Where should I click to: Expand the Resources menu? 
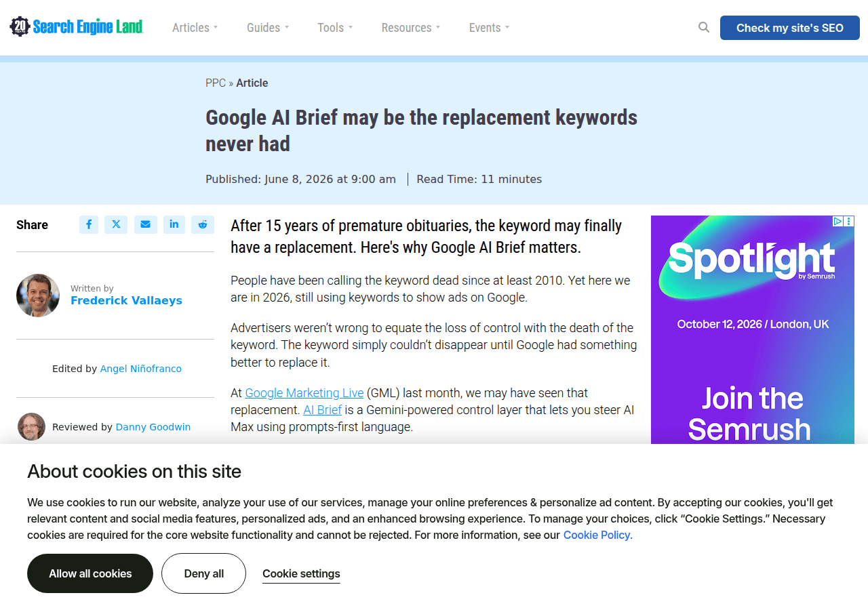411,28
